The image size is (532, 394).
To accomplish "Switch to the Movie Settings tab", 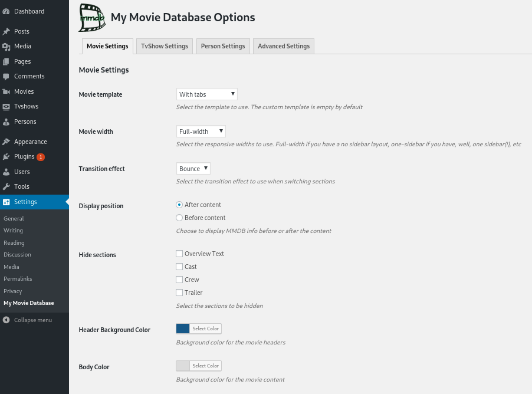I will pos(107,46).
